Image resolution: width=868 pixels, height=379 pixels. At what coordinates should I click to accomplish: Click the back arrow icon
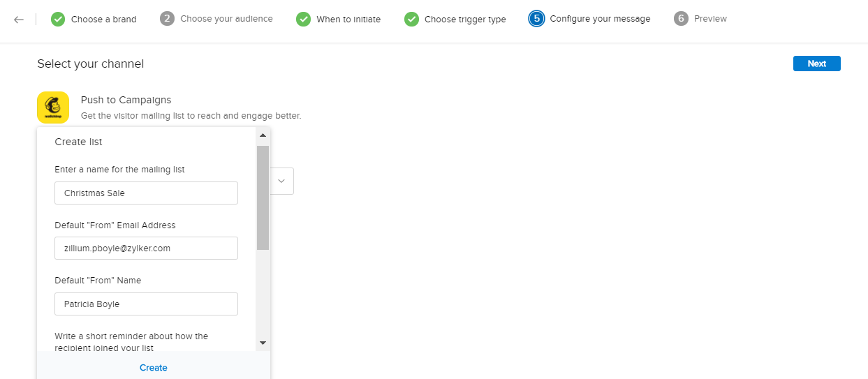(19, 19)
